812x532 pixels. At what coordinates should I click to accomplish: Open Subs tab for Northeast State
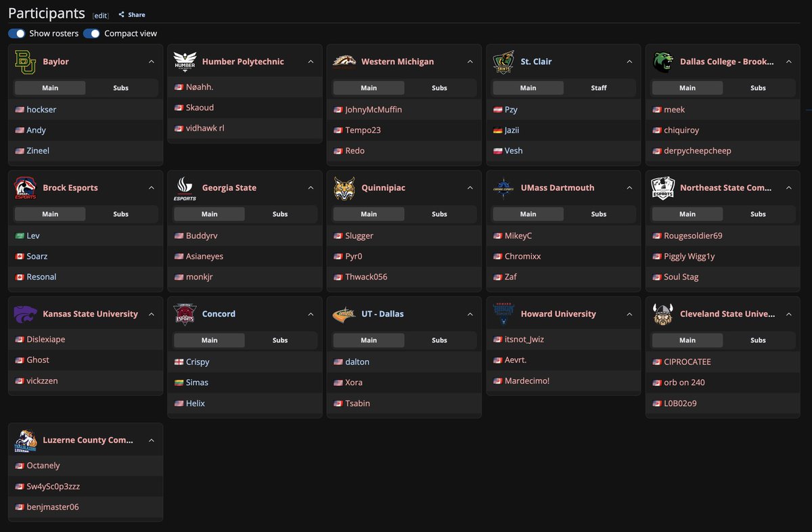click(x=759, y=214)
